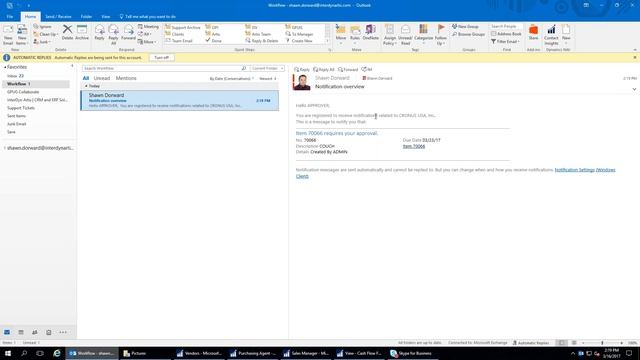Open the Notification Settings link
Viewport: 640px width, 360px height.
click(x=574, y=170)
